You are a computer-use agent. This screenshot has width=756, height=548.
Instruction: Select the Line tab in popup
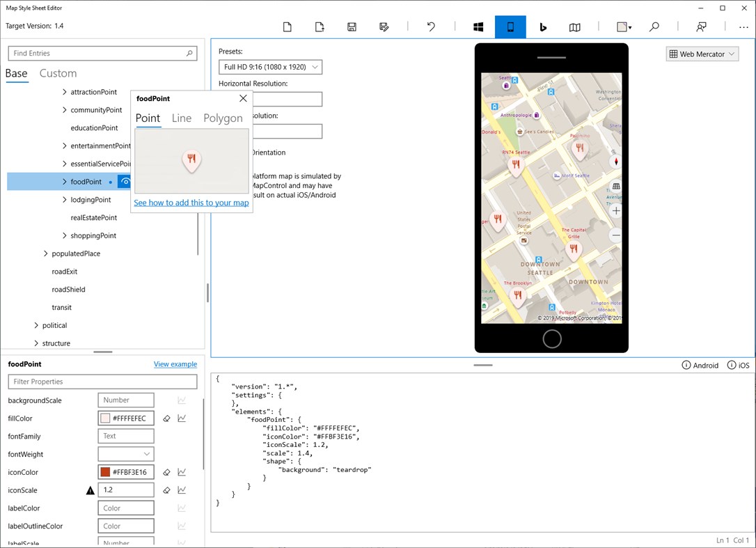pos(182,118)
